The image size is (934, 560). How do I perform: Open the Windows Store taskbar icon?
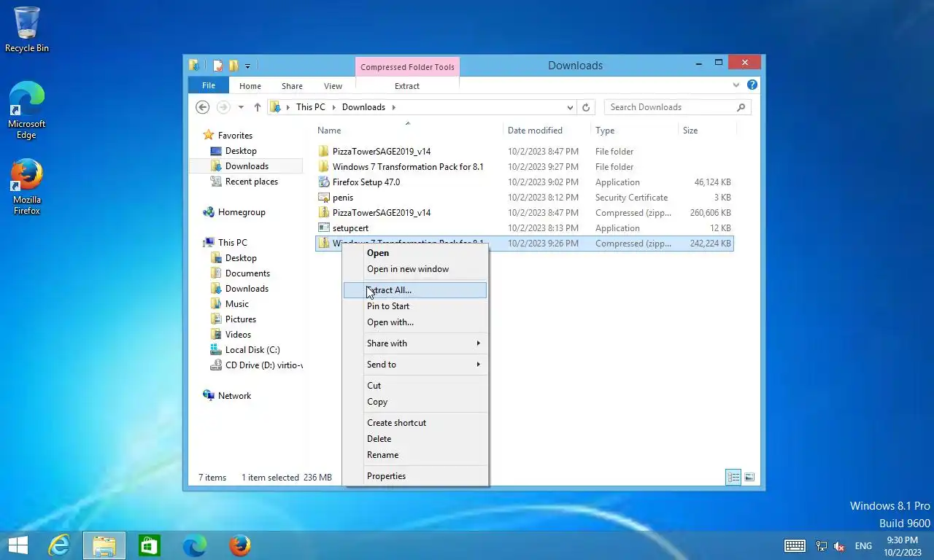point(150,545)
